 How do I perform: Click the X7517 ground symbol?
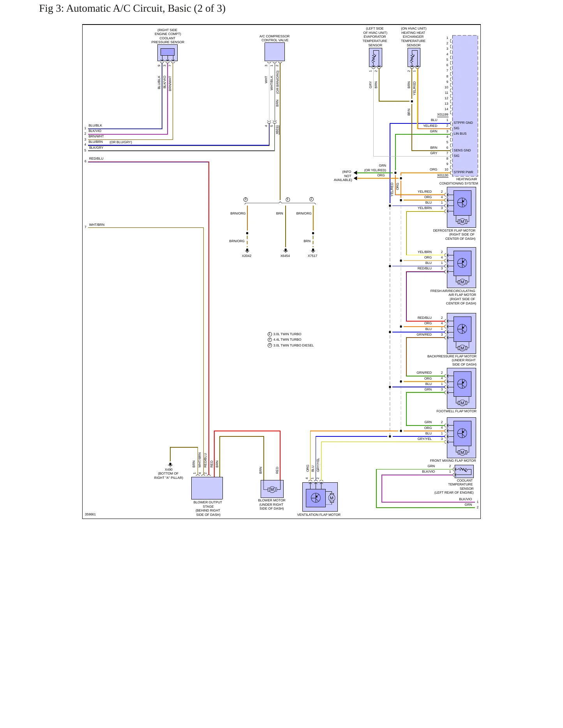pyautogui.click(x=313, y=250)
